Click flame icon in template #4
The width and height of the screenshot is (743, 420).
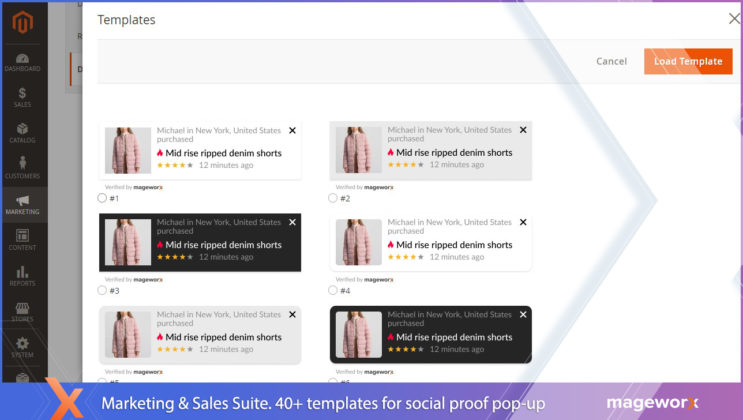(x=390, y=245)
